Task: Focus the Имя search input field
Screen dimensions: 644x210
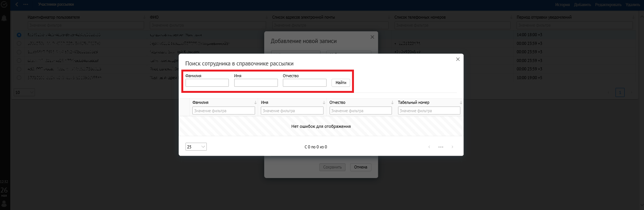Action: point(256,83)
